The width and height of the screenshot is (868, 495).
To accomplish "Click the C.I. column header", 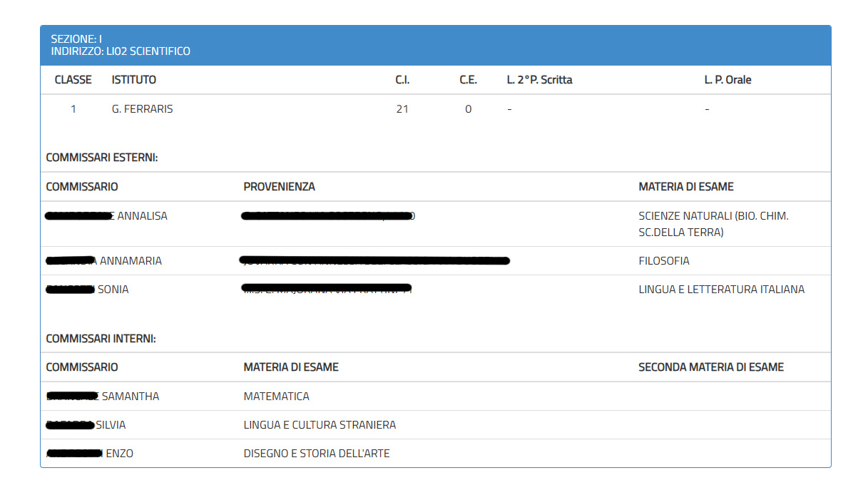I will pos(402,80).
